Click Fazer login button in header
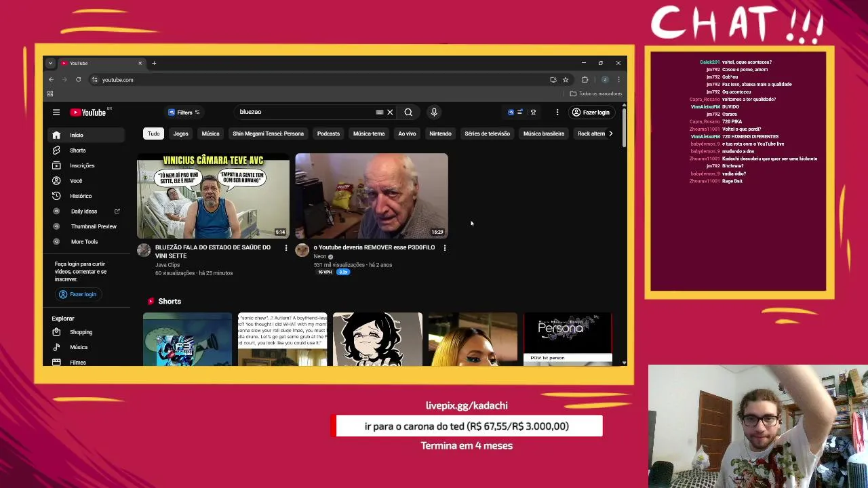Image resolution: width=868 pixels, height=488 pixels. pos(591,113)
